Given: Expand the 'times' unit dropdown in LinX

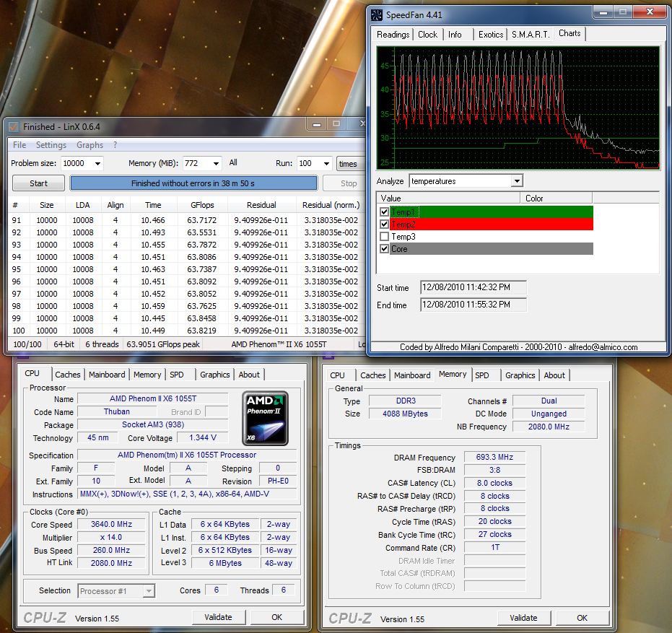Looking at the screenshot, I should 351,164.
